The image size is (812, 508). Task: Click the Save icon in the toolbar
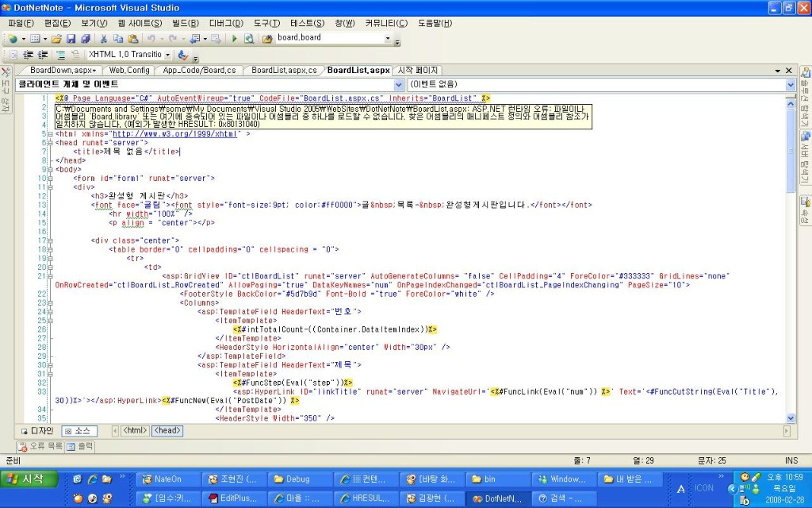71,38
